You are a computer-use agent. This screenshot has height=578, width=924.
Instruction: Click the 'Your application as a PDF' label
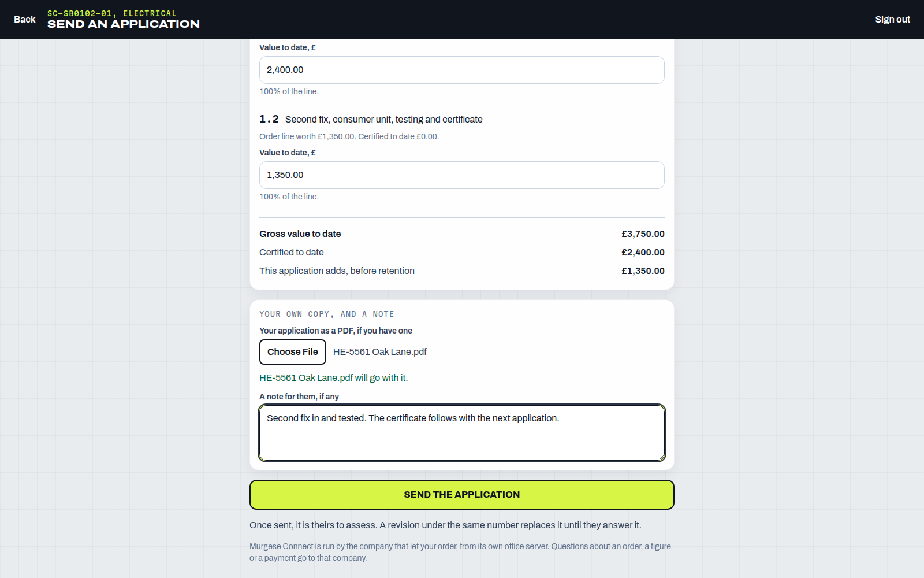336,331
